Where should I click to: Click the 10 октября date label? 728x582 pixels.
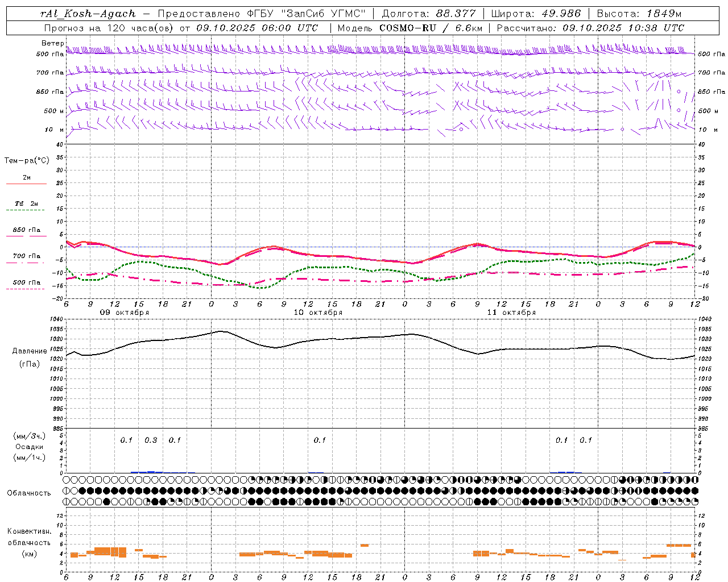[x=318, y=313]
